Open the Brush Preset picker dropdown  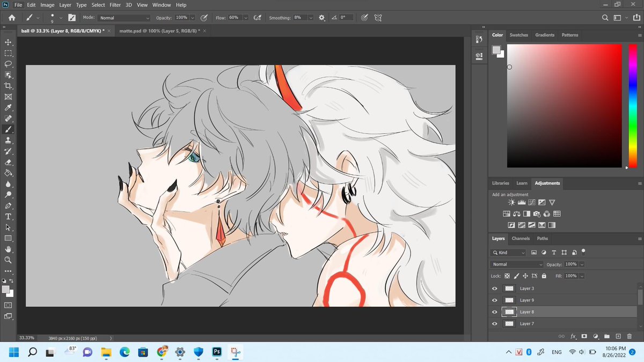point(61,18)
